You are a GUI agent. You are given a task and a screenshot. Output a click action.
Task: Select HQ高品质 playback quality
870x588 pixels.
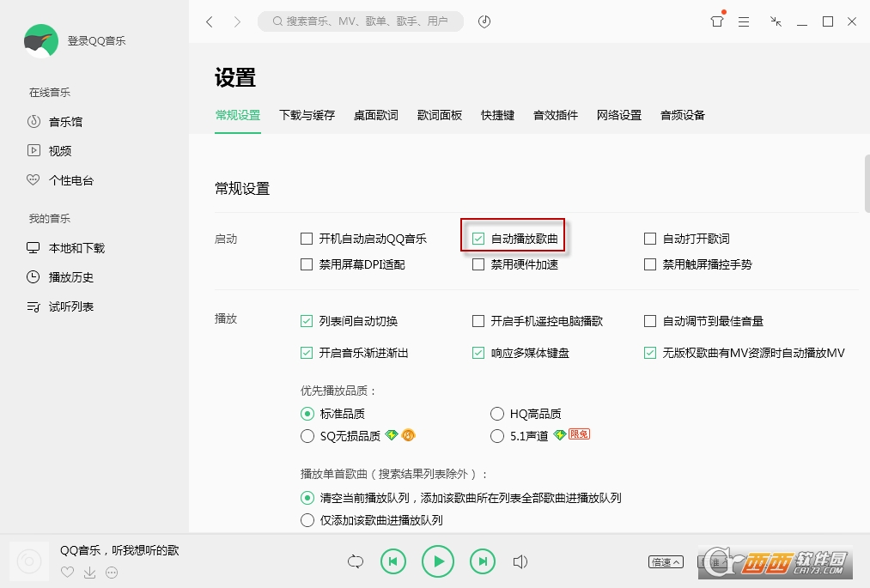tap(497, 413)
